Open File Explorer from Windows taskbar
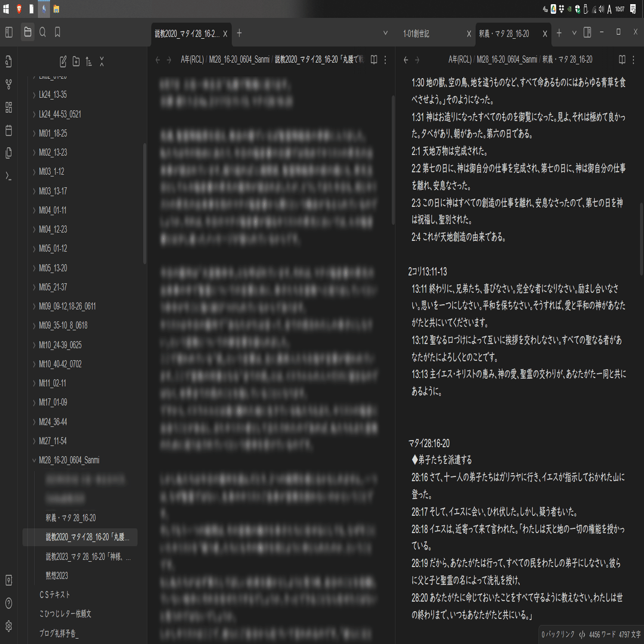The height and width of the screenshot is (644, 644). (x=57, y=8)
